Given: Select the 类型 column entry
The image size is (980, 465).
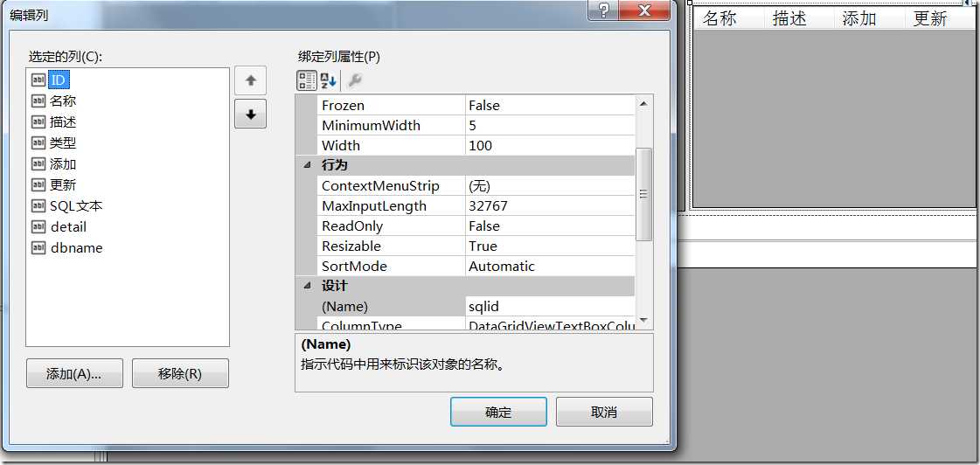Looking at the screenshot, I should 63,142.
